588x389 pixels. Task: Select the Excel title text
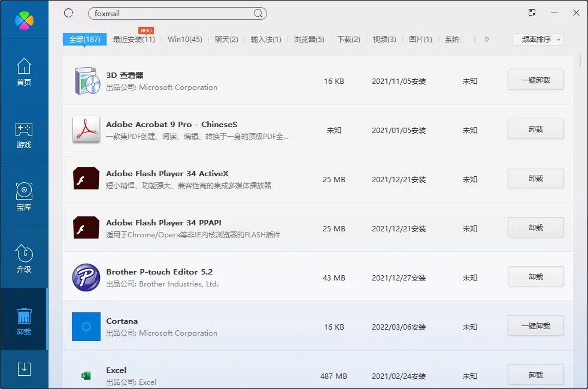tap(116, 370)
